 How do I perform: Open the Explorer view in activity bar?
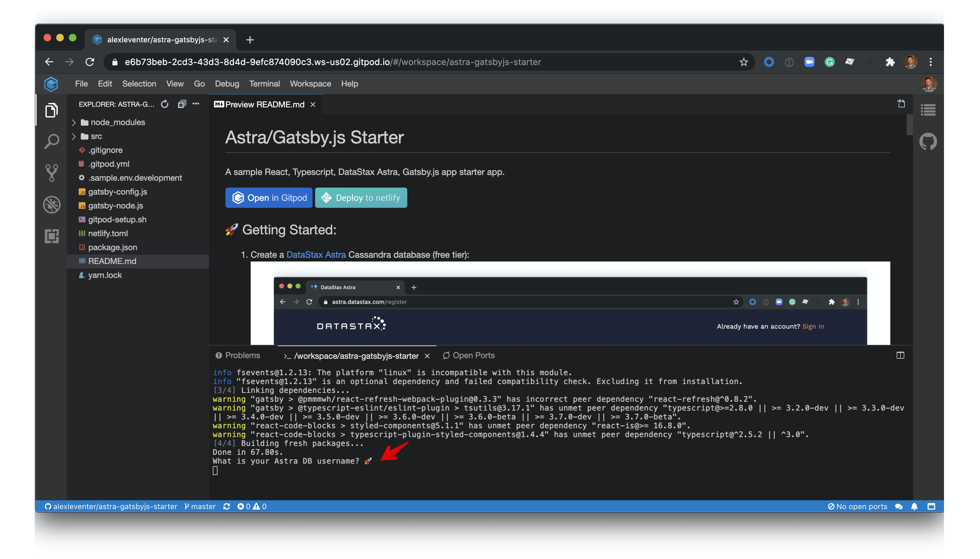[51, 111]
